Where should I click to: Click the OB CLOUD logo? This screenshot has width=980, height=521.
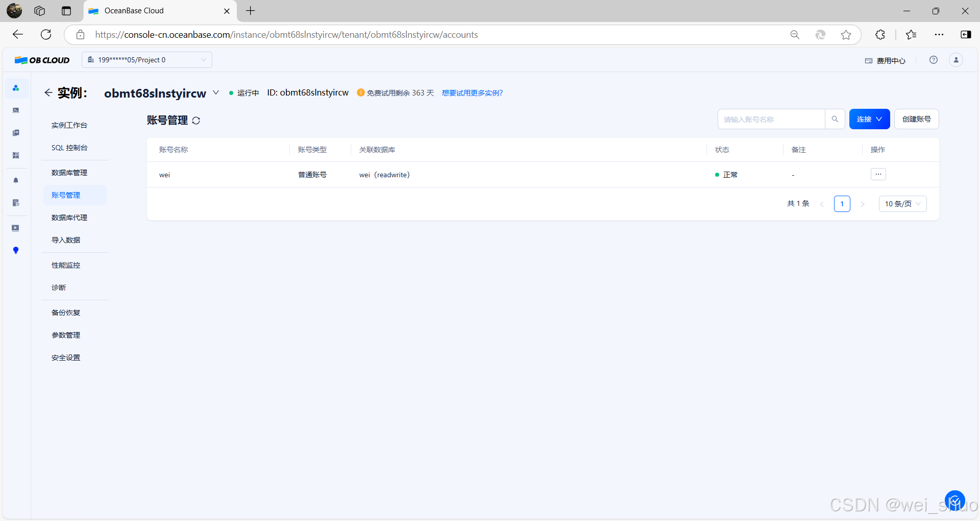click(42, 60)
